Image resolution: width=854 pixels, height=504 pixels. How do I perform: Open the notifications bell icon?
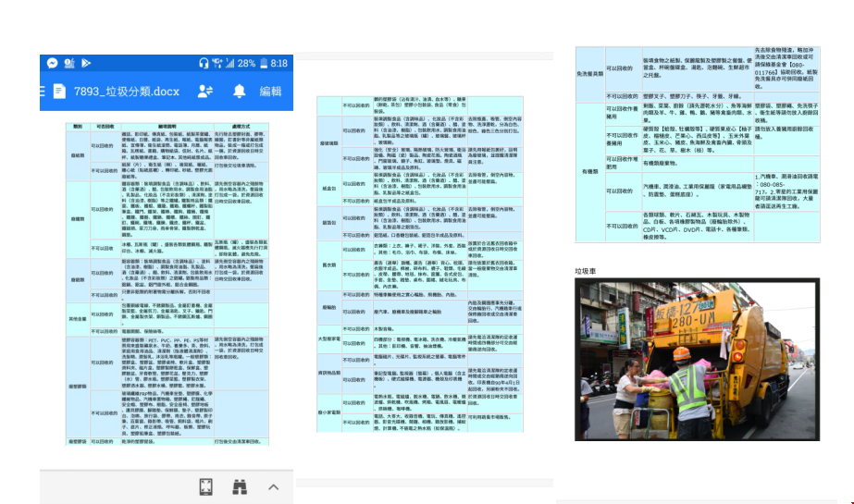pos(239,92)
